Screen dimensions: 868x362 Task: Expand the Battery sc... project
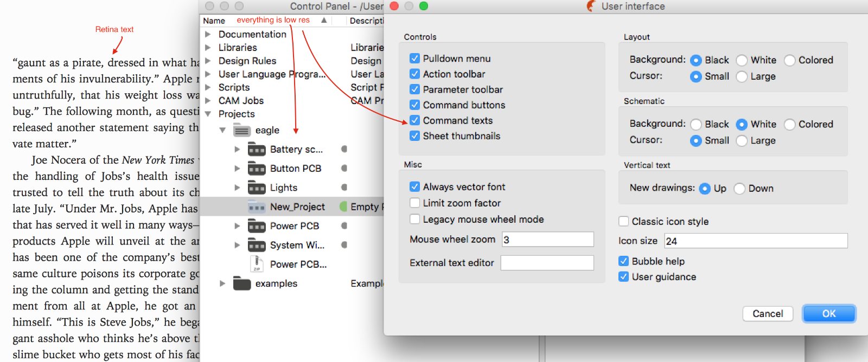pos(237,149)
